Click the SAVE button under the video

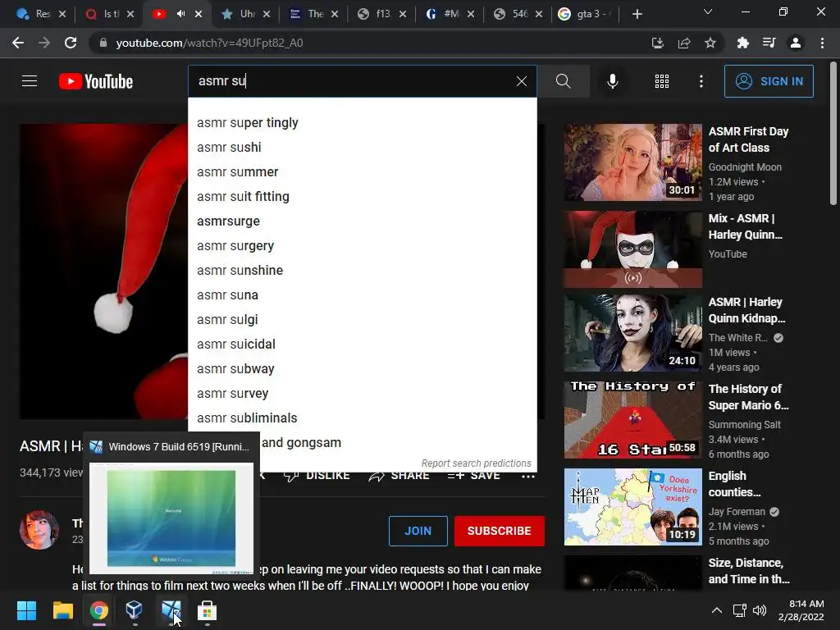(473, 476)
